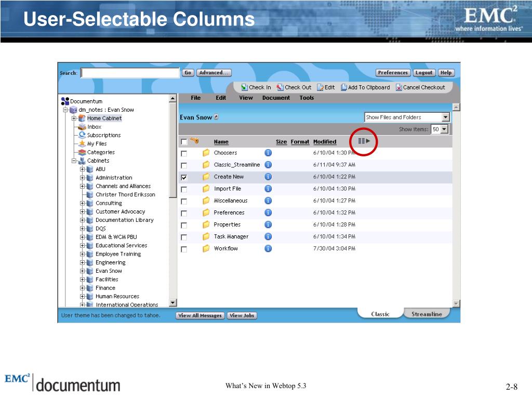Open info icon for Task Manager folder
532x399 pixels.
pos(268,236)
